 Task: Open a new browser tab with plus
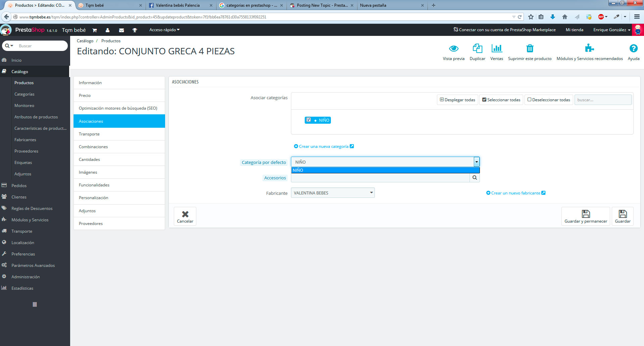point(434,5)
